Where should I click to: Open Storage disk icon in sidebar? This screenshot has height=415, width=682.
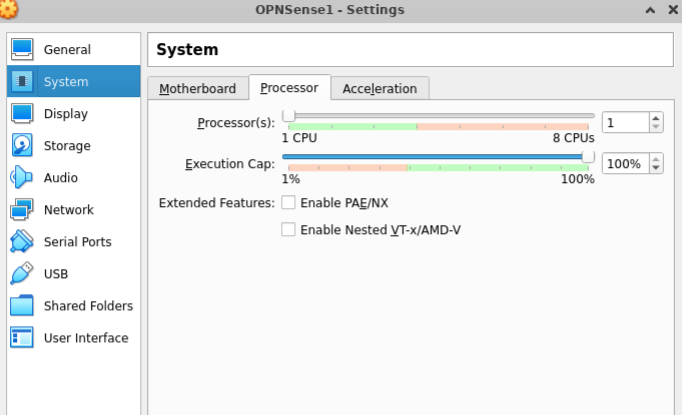click(x=22, y=146)
